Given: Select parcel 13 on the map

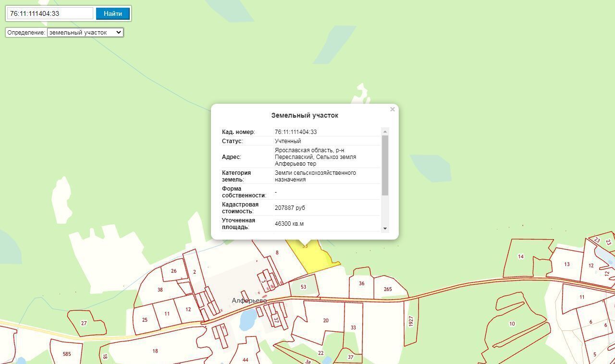Looking at the screenshot, I should click(566, 264).
